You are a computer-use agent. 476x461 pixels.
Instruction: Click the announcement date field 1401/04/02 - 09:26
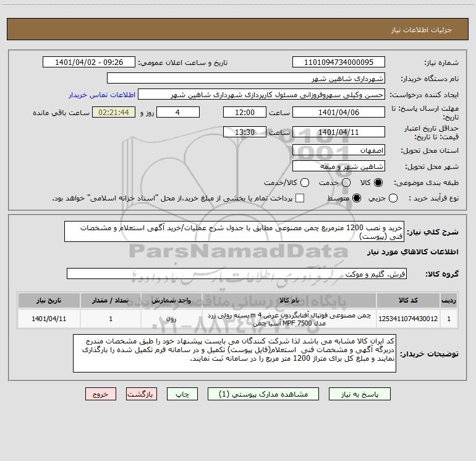tap(89, 62)
